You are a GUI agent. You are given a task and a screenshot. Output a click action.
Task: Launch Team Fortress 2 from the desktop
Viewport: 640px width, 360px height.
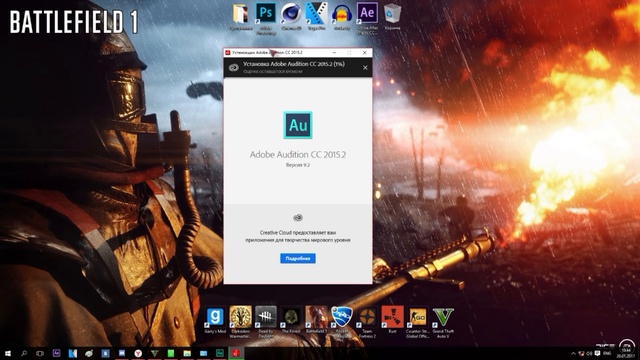[x=367, y=322]
